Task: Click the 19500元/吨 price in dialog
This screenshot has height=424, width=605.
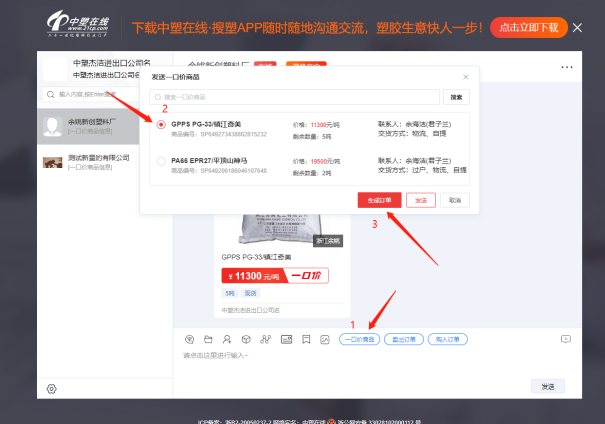Action: 325,161
